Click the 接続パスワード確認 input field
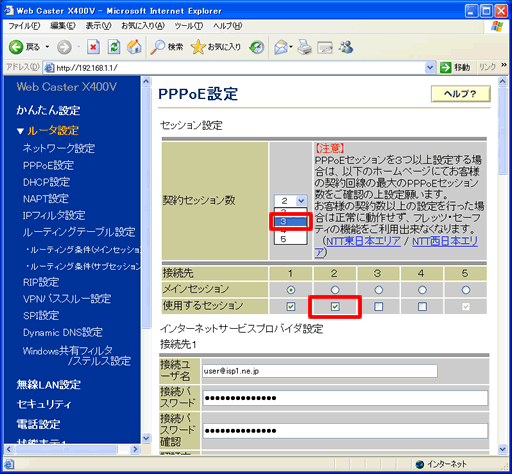Screen dimensions: 512x474 click(345, 431)
